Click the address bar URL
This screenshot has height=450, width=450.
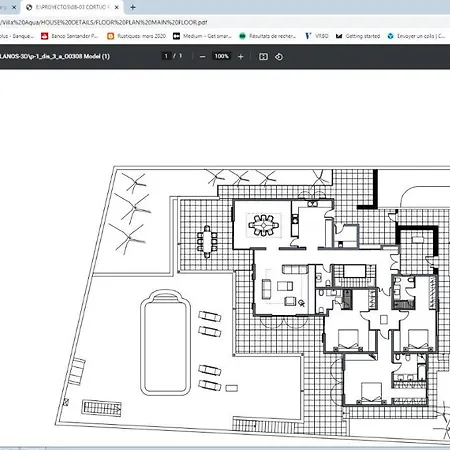103,22
